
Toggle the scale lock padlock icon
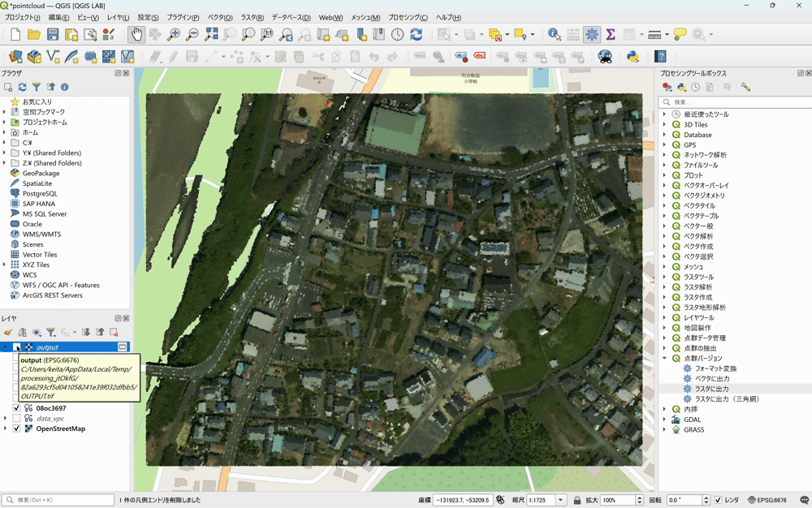577,500
